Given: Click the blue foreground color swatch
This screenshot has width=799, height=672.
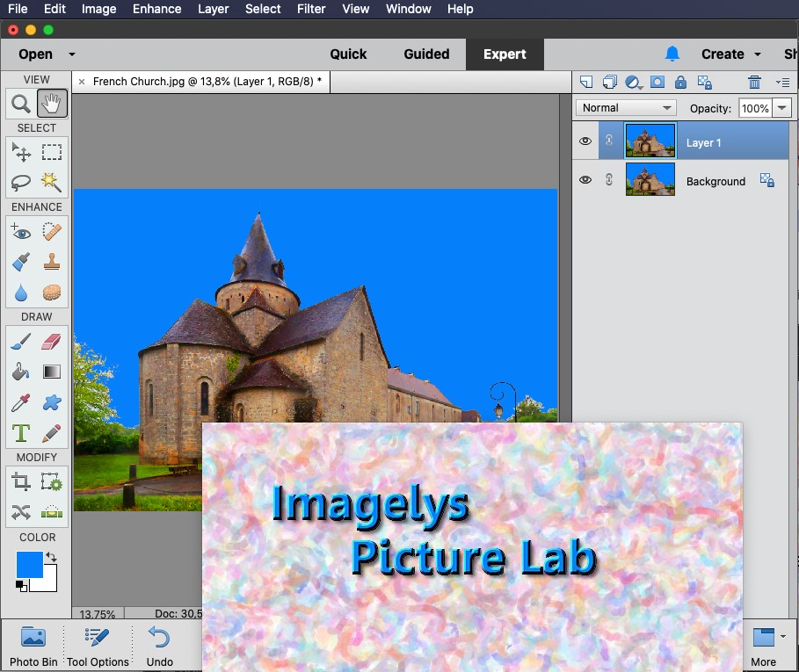Looking at the screenshot, I should 29,564.
